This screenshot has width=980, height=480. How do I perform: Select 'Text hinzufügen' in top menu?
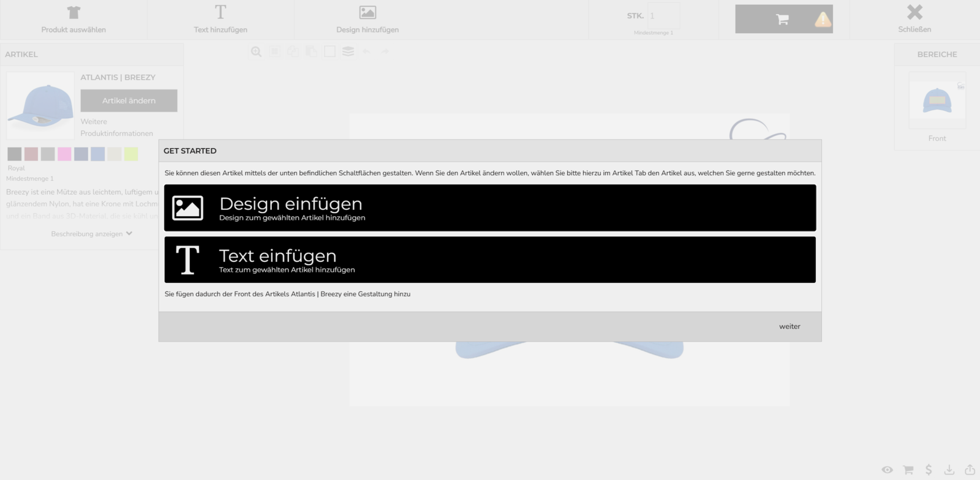pyautogui.click(x=221, y=20)
